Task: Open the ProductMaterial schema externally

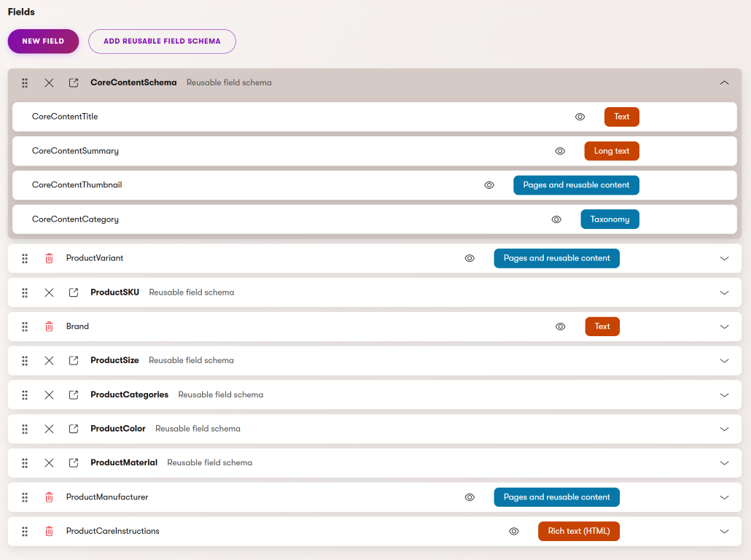Action: 73,462
